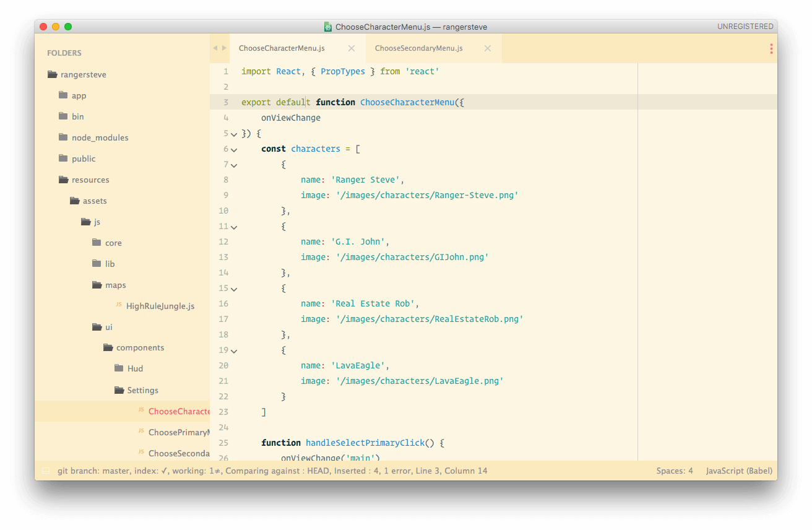
Task: Click the file icon in window title
Action: 328,27
